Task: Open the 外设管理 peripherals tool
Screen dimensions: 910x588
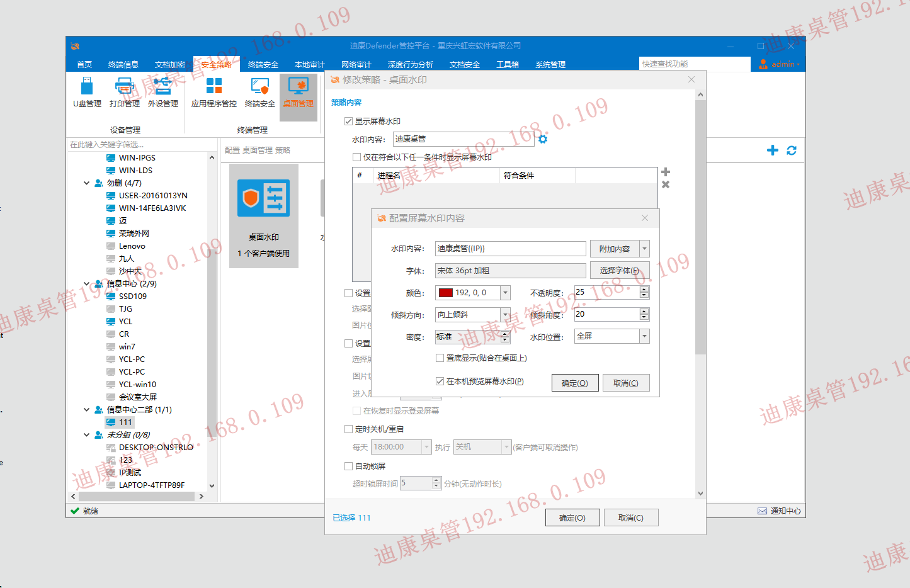Action: point(163,93)
